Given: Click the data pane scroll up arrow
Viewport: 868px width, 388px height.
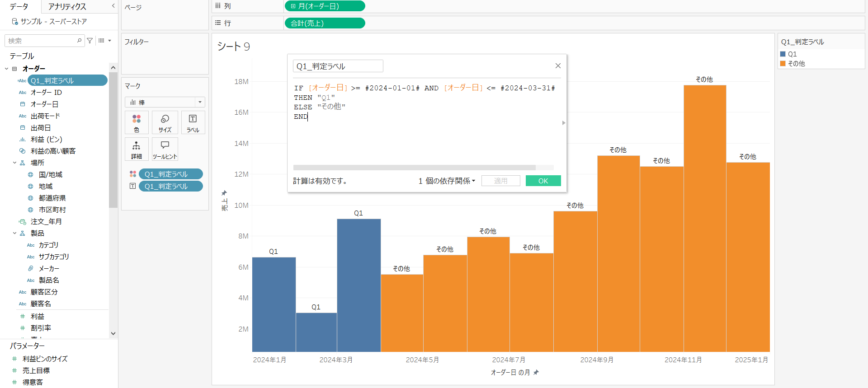Looking at the screenshot, I should pyautogui.click(x=113, y=67).
